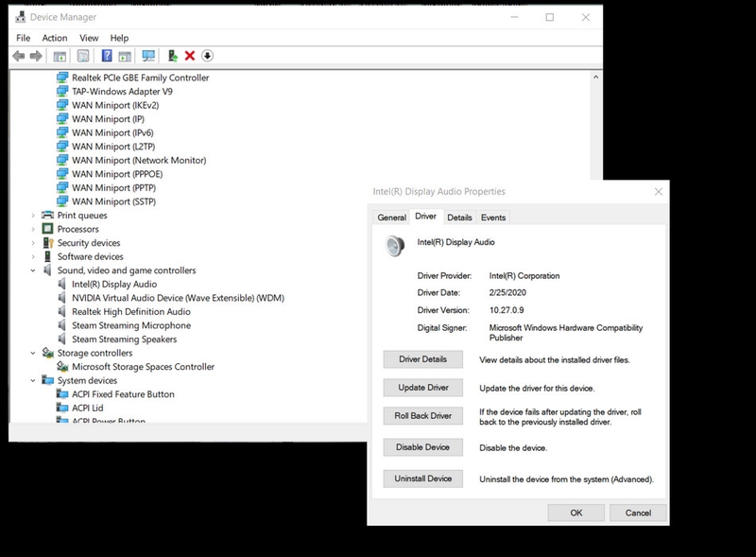756x557 pixels.
Task: Click the Print queues printer icon
Action: (47, 215)
